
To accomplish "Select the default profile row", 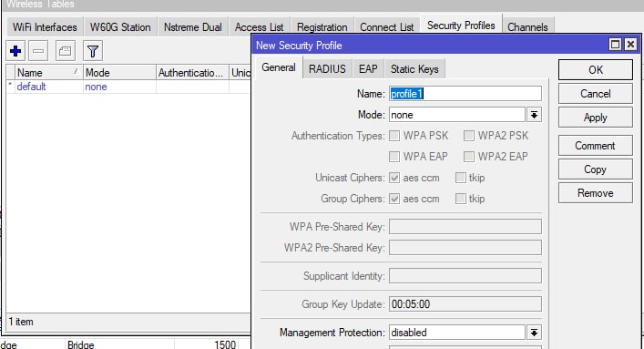I will [128, 87].
